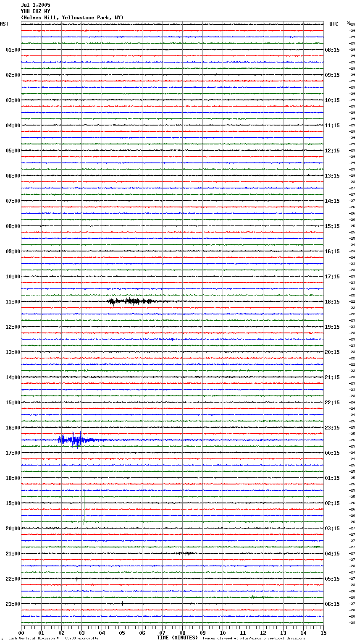
Task: Click the 13:00 MST time label
Action: [x=13, y=352]
